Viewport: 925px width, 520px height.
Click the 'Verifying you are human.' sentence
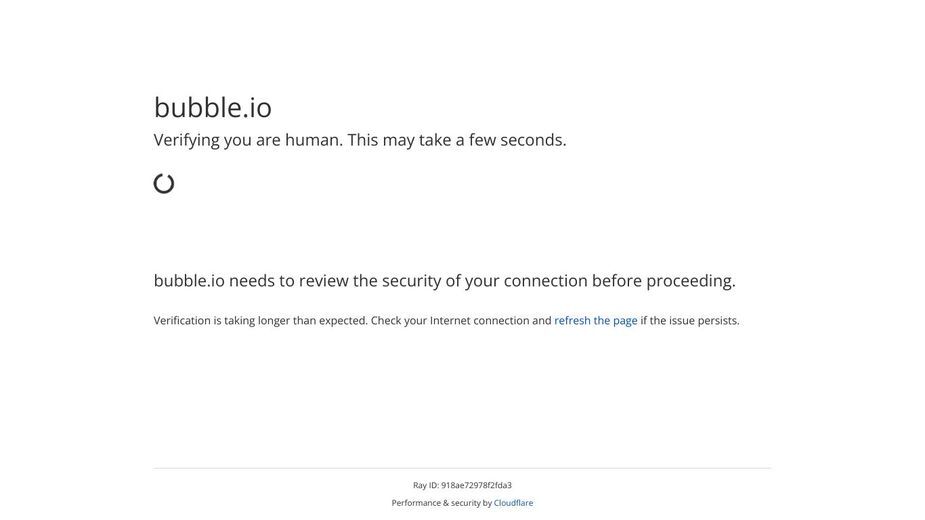click(x=248, y=140)
